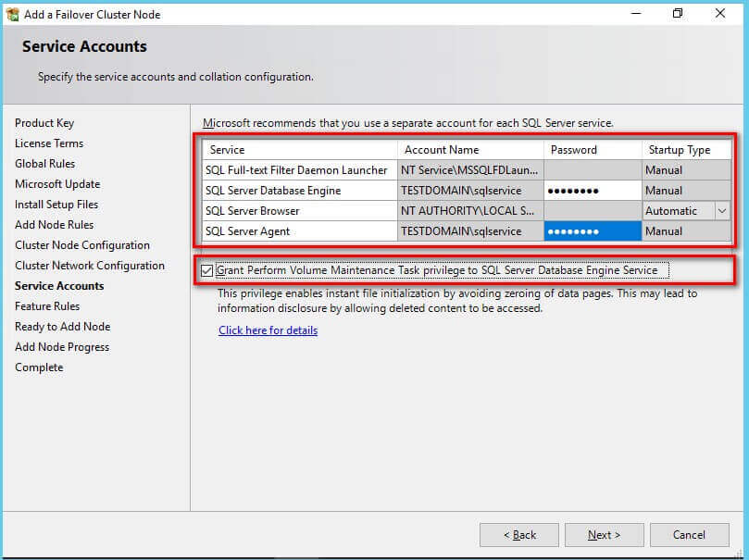
Task: Restore down the setup window
Action: (x=678, y=14)
